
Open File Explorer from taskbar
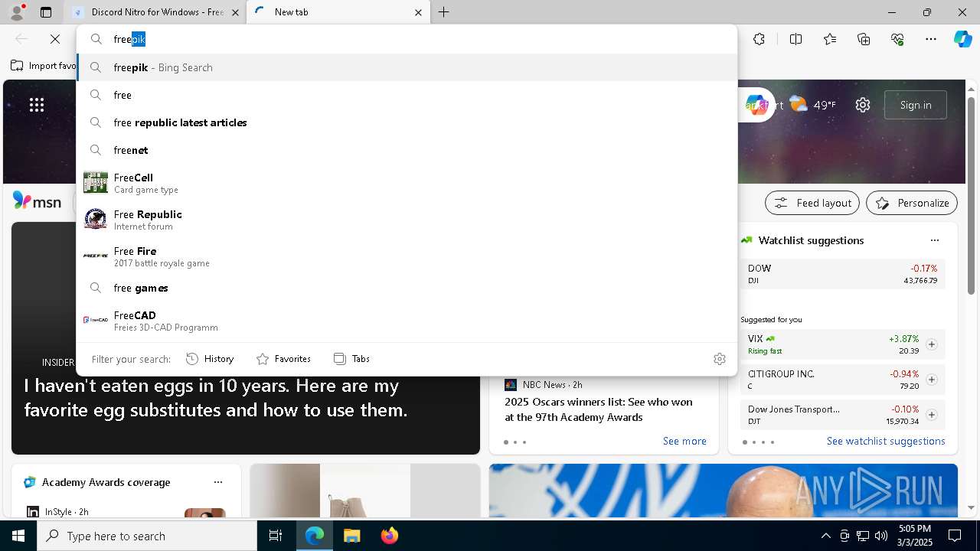(x=352, y=536)
